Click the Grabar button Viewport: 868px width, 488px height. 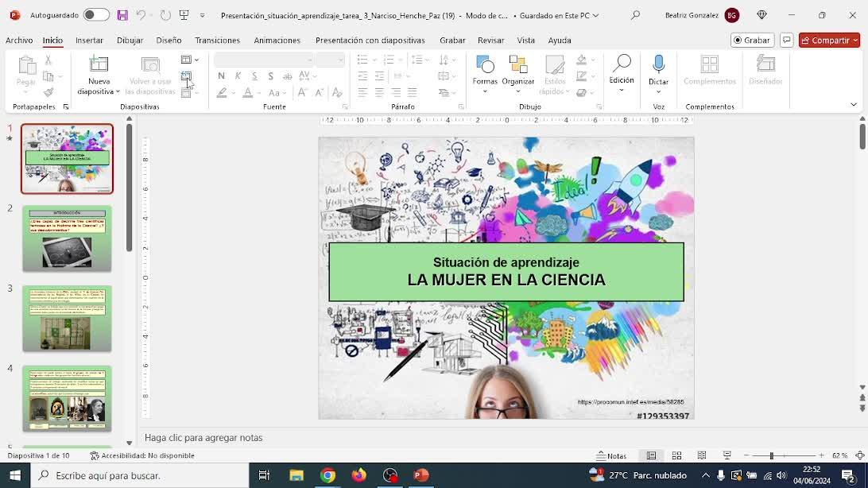coord(752,40)
